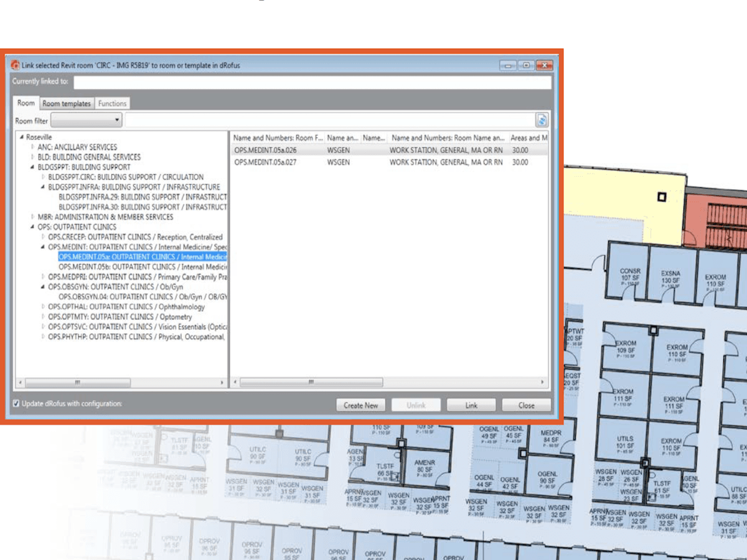Collapse the BLDGSPPT: BUILDING SUPPORT node

pos(33,167)
